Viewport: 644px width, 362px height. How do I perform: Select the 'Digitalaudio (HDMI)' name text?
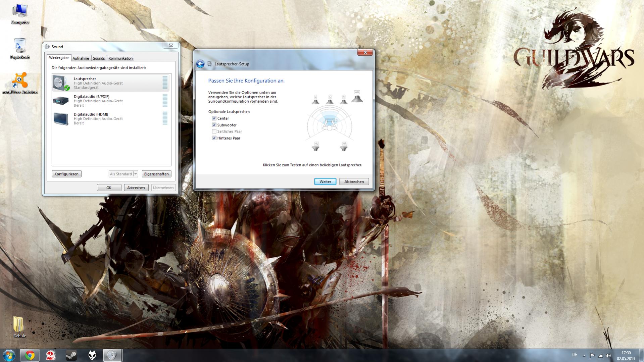(91, 114)
